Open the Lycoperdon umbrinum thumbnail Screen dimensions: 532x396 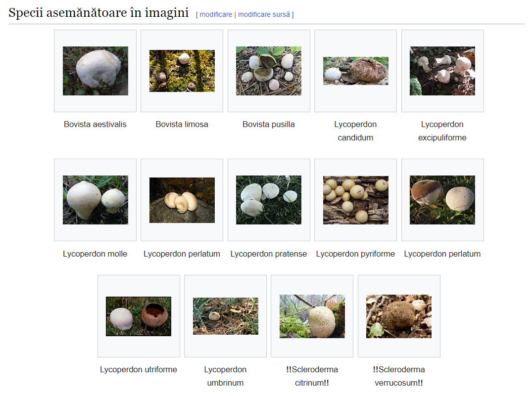click(225, 316)
